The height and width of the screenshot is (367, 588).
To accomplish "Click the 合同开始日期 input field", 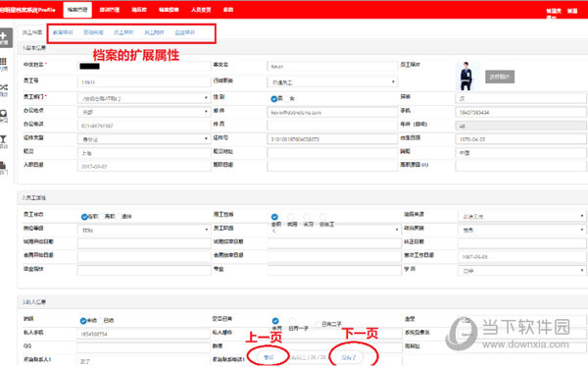I will (x=144, y=256).
